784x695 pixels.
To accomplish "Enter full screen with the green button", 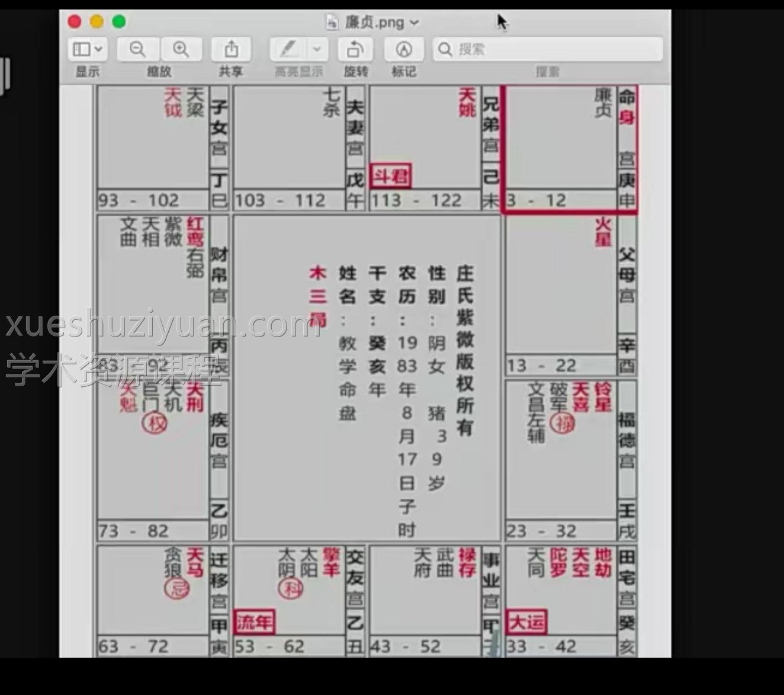I will click(x=119, y=22).
